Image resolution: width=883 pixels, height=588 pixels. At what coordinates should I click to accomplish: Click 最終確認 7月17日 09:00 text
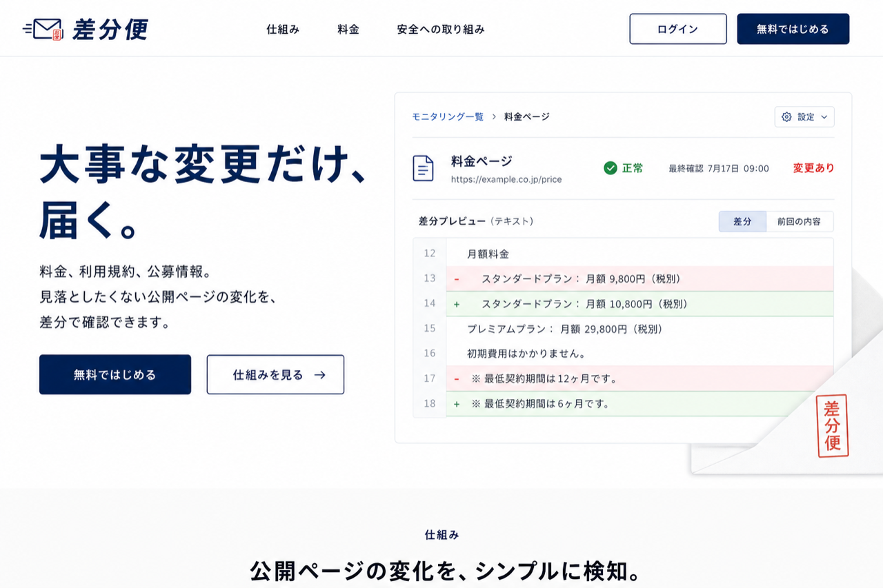click(x=719, y=168)
